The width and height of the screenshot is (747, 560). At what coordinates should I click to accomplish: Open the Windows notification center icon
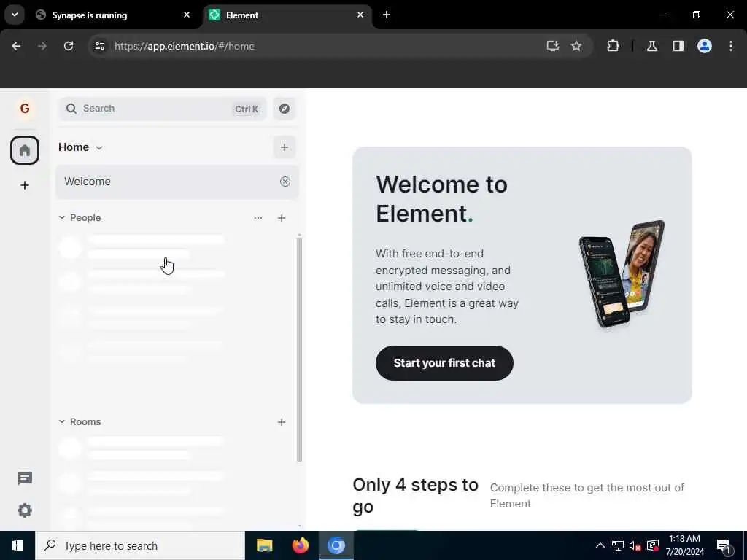[x=724, y=545]
